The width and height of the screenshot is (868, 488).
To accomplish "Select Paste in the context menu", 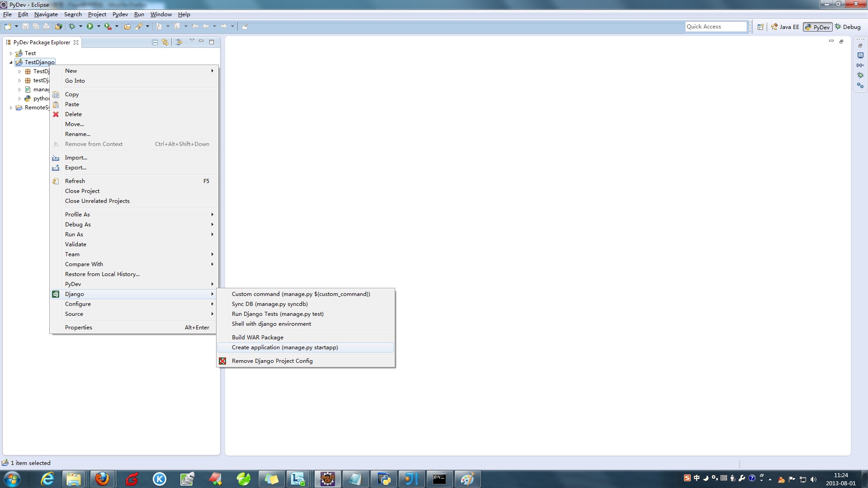I will coord(134,104).
